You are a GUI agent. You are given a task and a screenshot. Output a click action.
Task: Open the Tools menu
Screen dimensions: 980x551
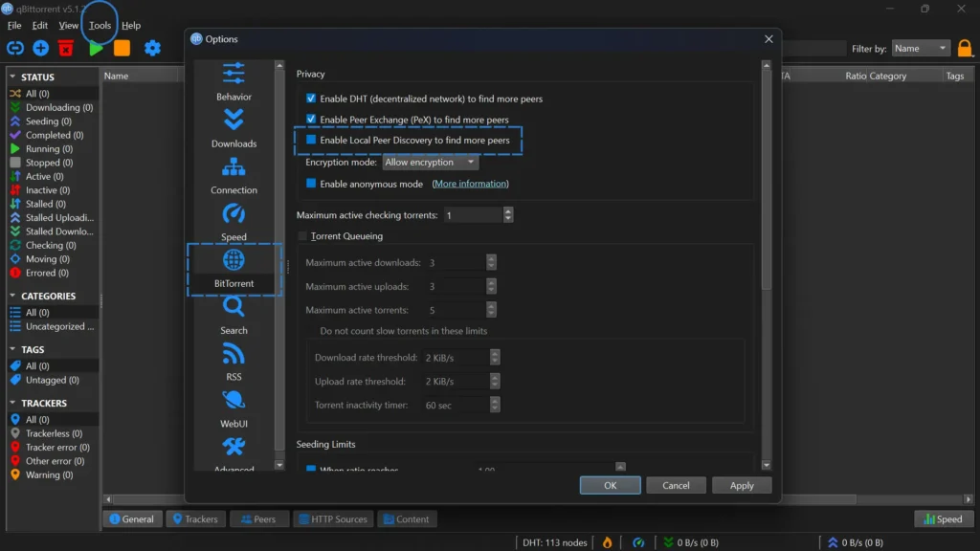click(x=100, y=26)
